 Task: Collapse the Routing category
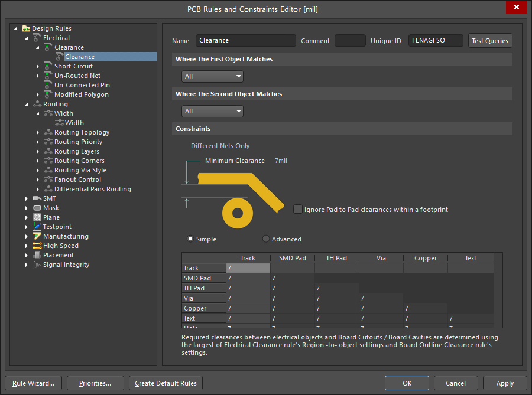(x=26, y=105)
